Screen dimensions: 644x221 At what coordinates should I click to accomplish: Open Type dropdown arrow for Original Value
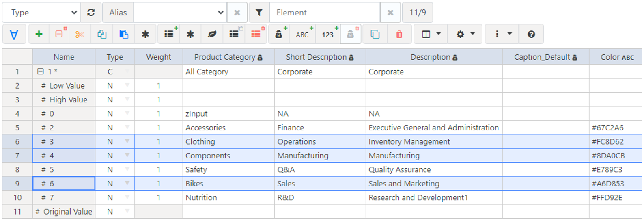point(127,211)
